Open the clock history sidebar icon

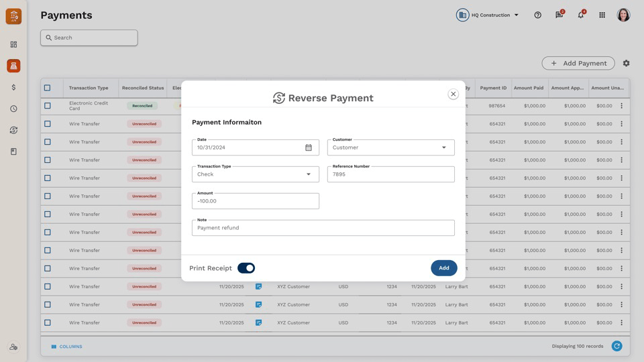click(13, 109)
